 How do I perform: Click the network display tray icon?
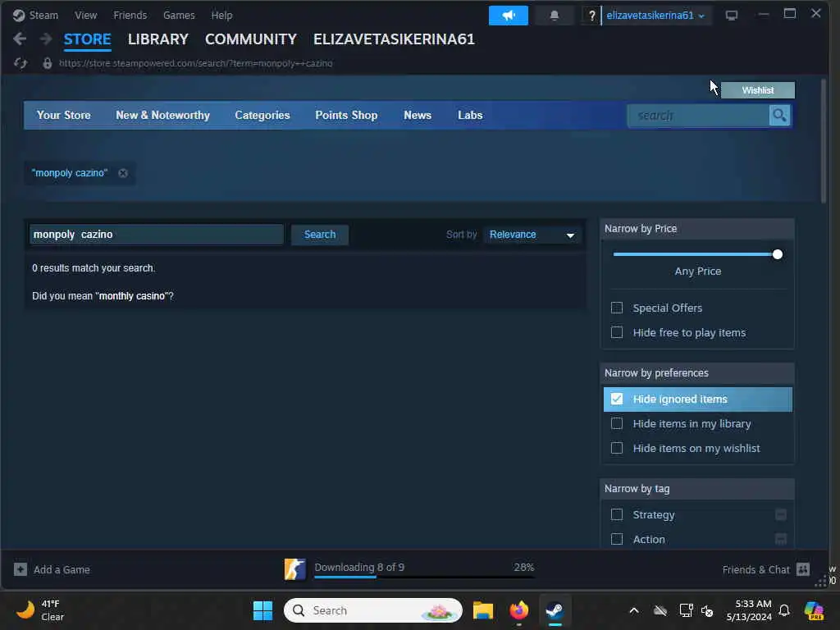686,610
